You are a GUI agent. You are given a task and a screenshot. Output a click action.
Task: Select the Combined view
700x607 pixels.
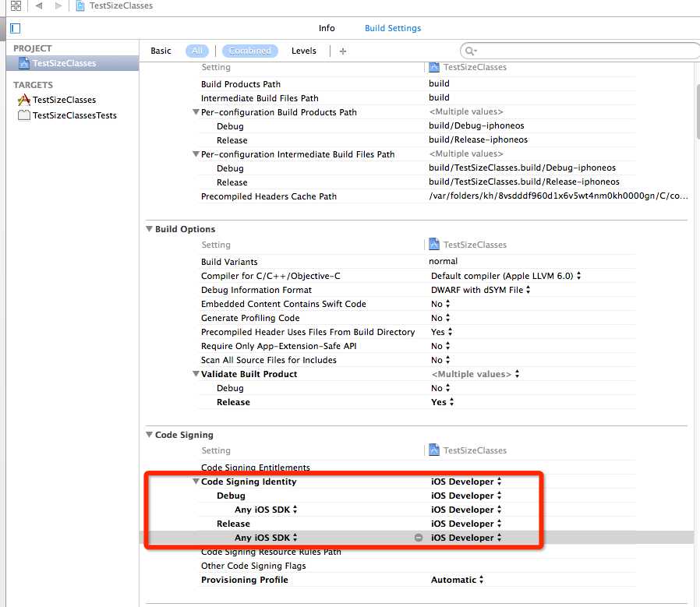(250, 51)
